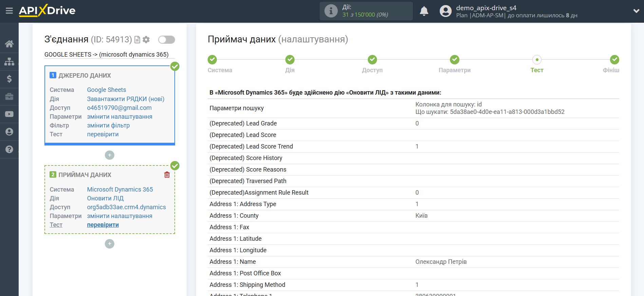Click receiver bold 'перевірити' link
Image resolution: width=644 pixels, height=296 pixels.
[103, 225]
